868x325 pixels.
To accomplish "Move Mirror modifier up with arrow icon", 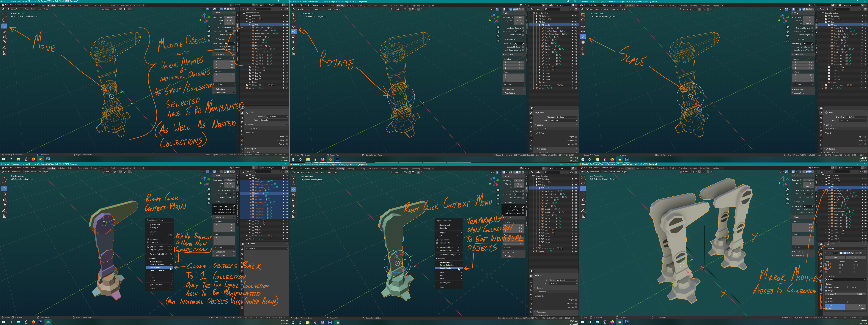I will point(857,253).
